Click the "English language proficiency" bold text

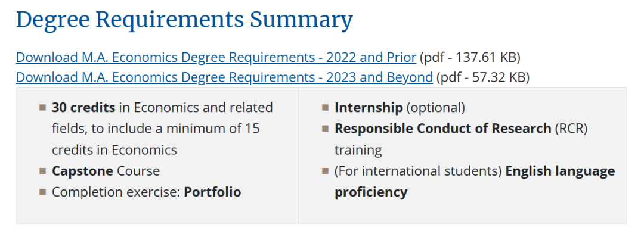pyautogui.click(x=475, y=181)
